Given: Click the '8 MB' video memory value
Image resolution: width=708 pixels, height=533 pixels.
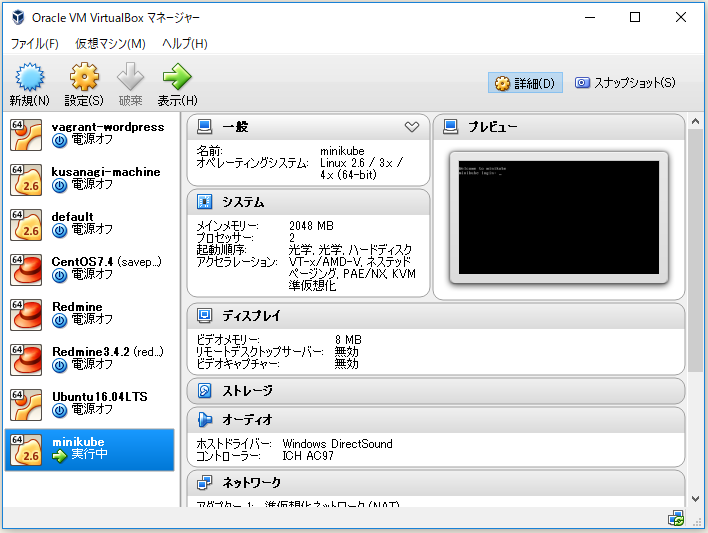Looking at the screenshot, I should click(348, 340).
